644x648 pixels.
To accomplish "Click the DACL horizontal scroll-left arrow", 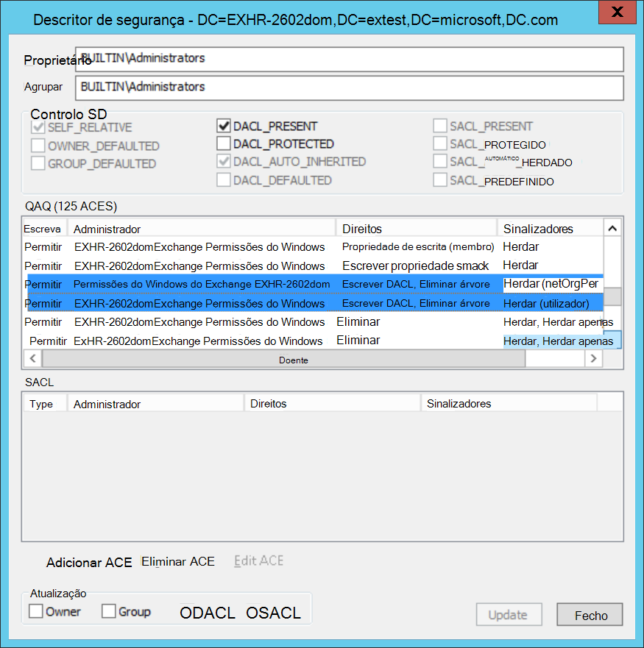I will pyautogui.click(x=32, y=358).
